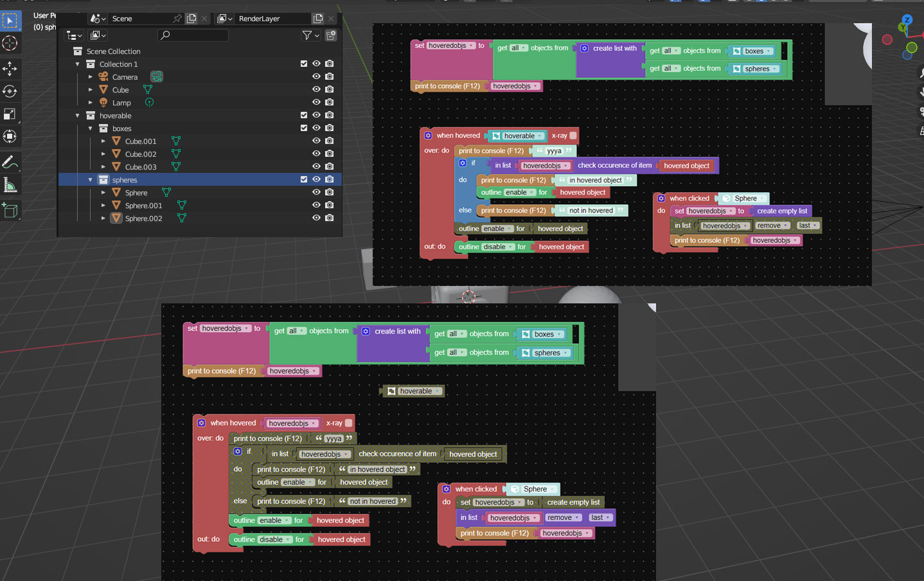Select the Lamp row
Image resolution: width=924 pixels, height=581 pixels.
point(199,102)
